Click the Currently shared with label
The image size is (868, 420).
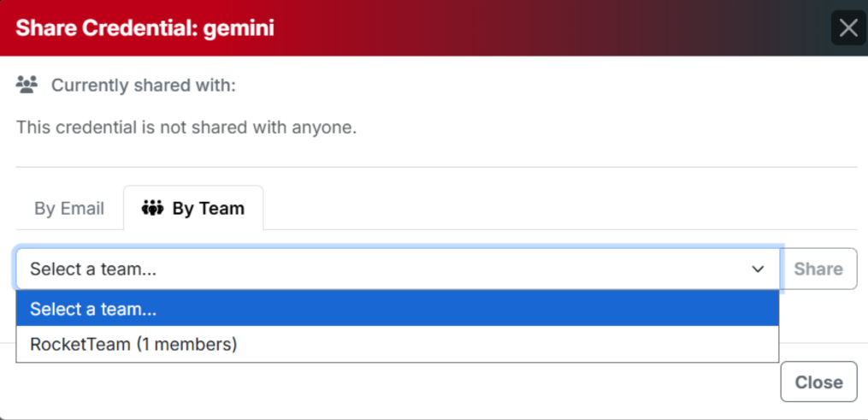pos(143,86)
